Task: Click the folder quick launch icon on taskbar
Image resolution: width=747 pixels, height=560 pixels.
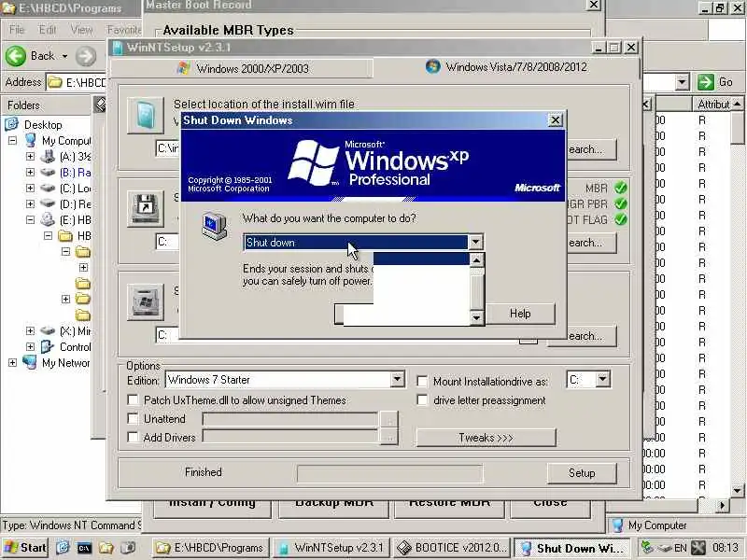Action: (106, 548)
